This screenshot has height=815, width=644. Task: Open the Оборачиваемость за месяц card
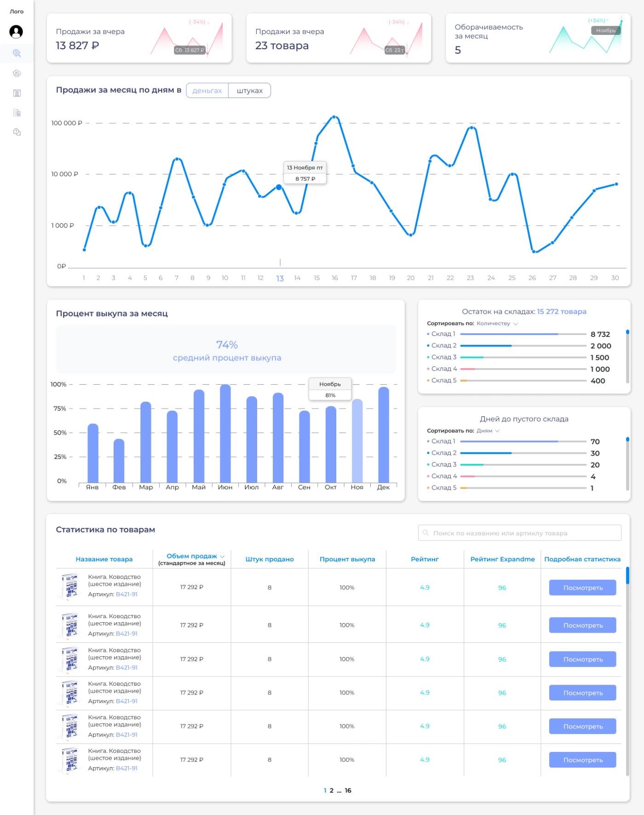click(x=538, y=38)
